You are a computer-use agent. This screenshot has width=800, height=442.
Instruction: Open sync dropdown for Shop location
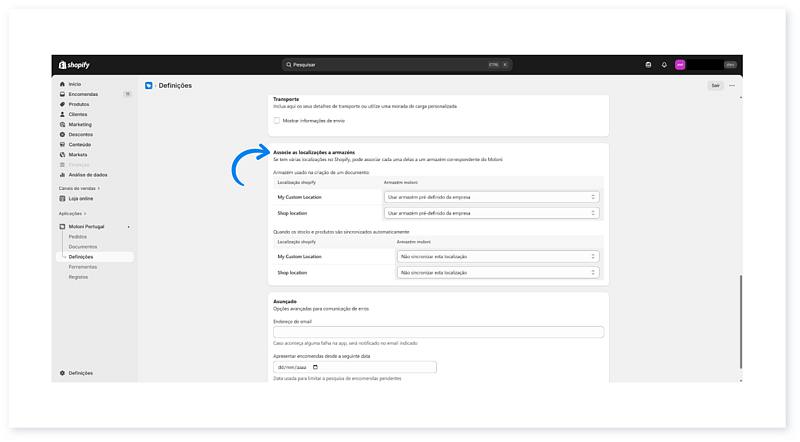click(x=498, y=272)
